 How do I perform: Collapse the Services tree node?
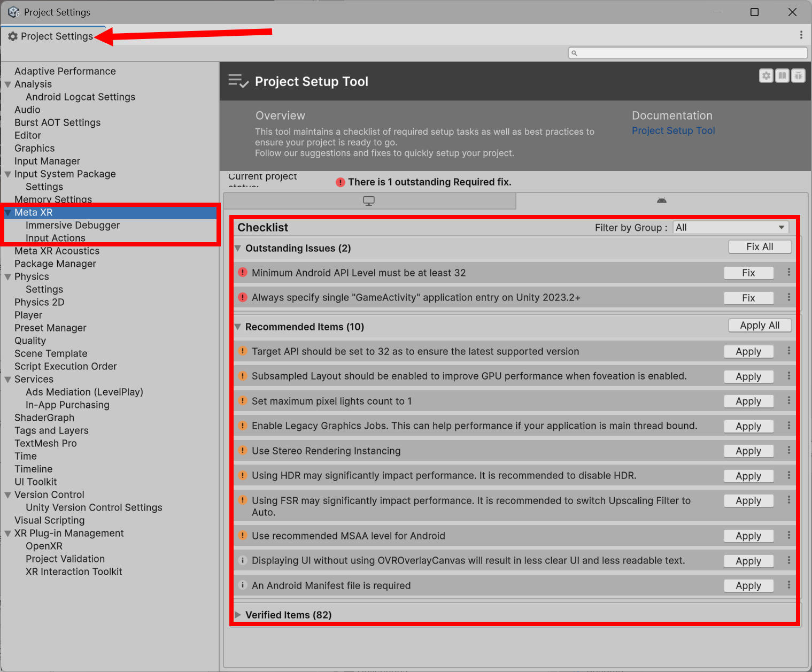coord(8,380)
